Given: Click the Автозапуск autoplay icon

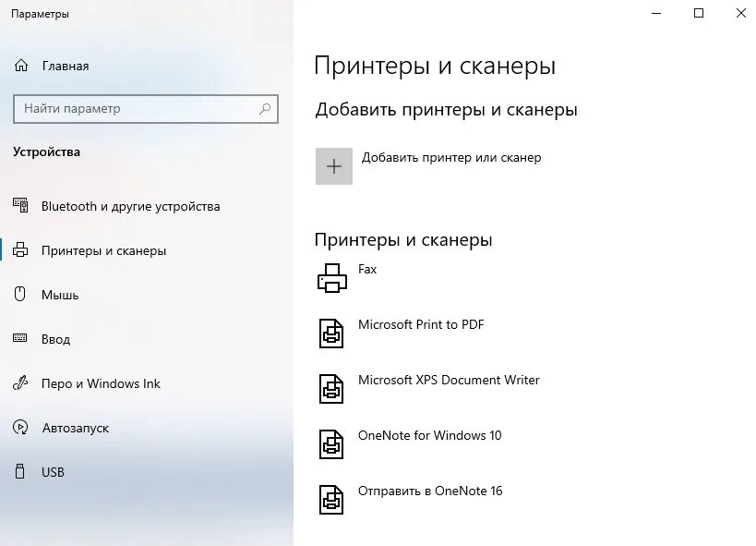Looking at the screenshot, I should pos(20,427).
